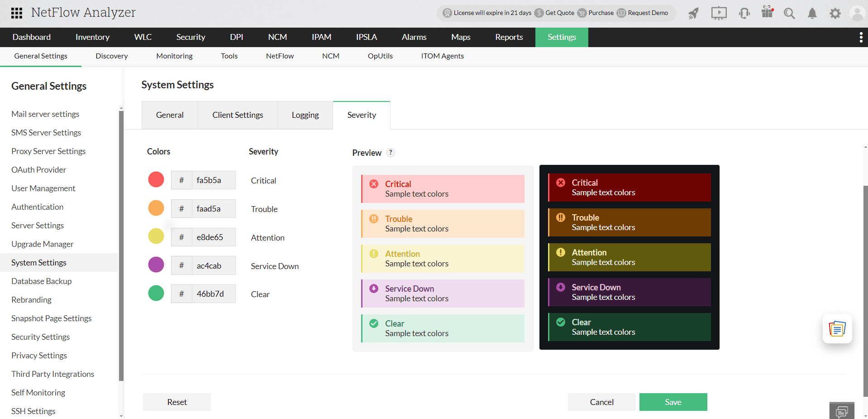The height and width of the screenshot is (419, 868).
Task: Click the help question mark beside Preview
Action: coord(391,153)
